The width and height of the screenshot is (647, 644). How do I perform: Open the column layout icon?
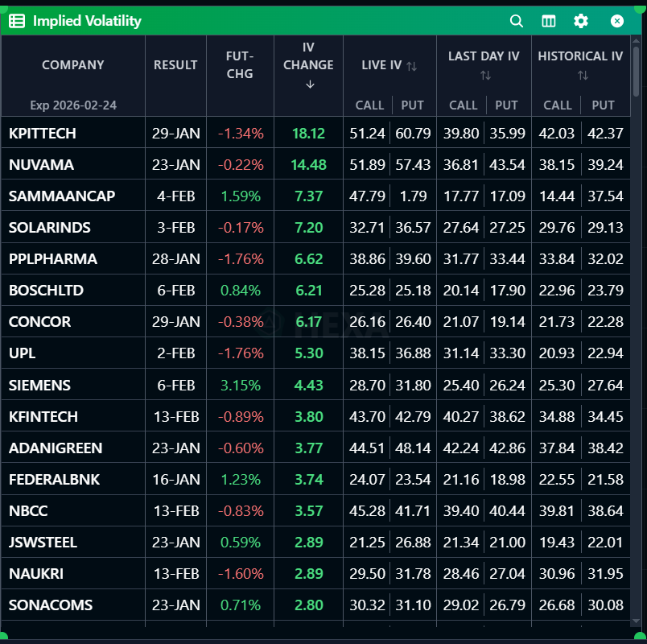[548, 21]
